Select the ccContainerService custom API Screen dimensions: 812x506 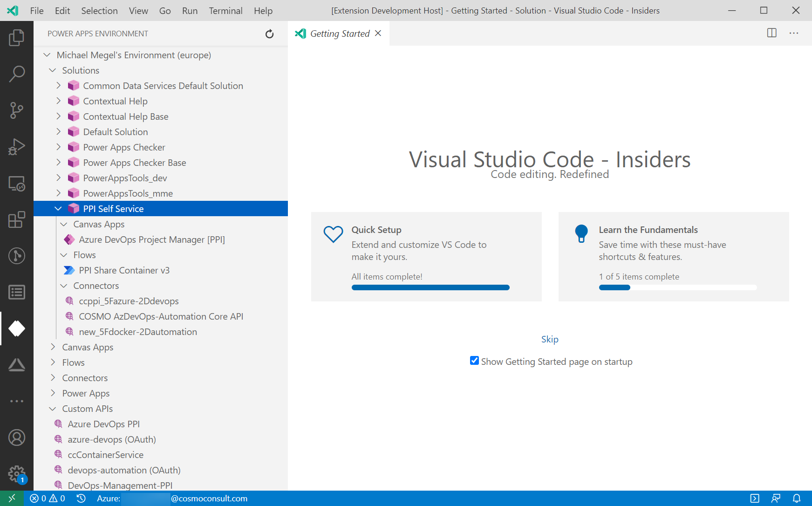tap(161, 455)
